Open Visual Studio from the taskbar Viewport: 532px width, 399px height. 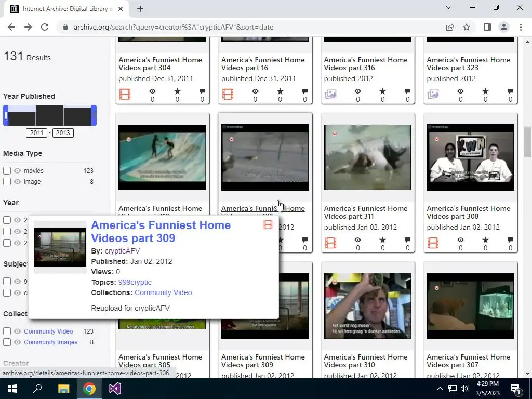click(x=115, y=389)
